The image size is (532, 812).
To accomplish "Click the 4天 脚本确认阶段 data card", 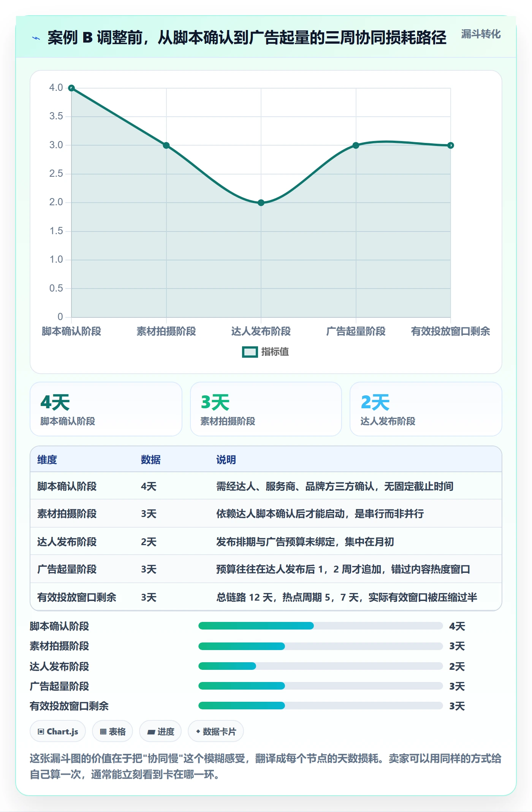I will (106, 409).
